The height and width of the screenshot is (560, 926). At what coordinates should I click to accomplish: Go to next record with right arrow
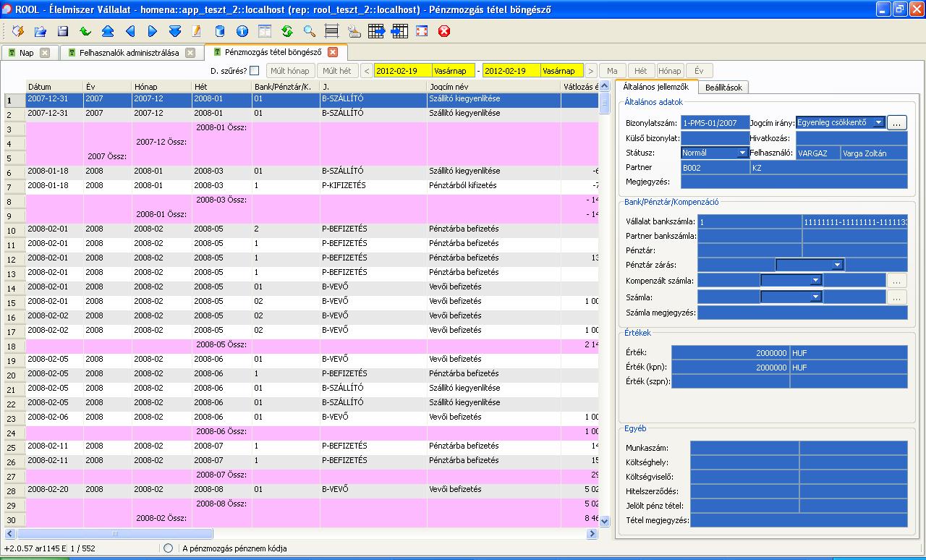[152, 31]
